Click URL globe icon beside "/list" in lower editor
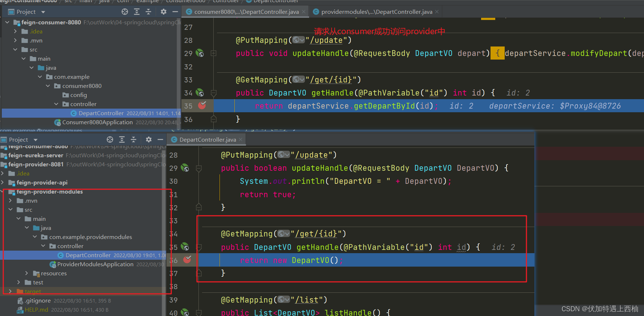 coord(284,300)
